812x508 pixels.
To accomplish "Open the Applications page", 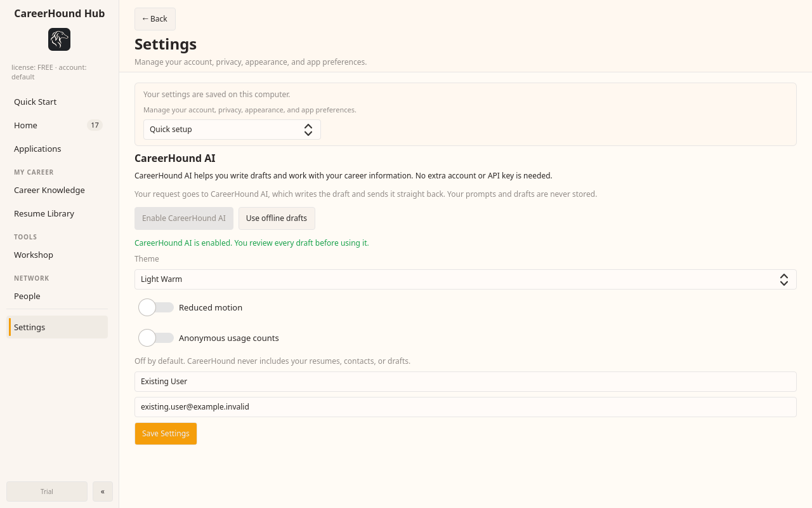I will (x=57, y=149).
